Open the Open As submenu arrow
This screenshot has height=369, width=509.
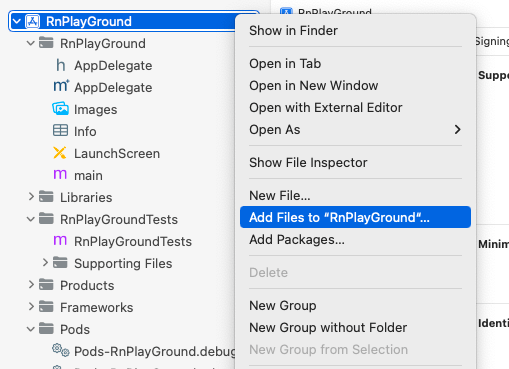[x=457, y=129]
